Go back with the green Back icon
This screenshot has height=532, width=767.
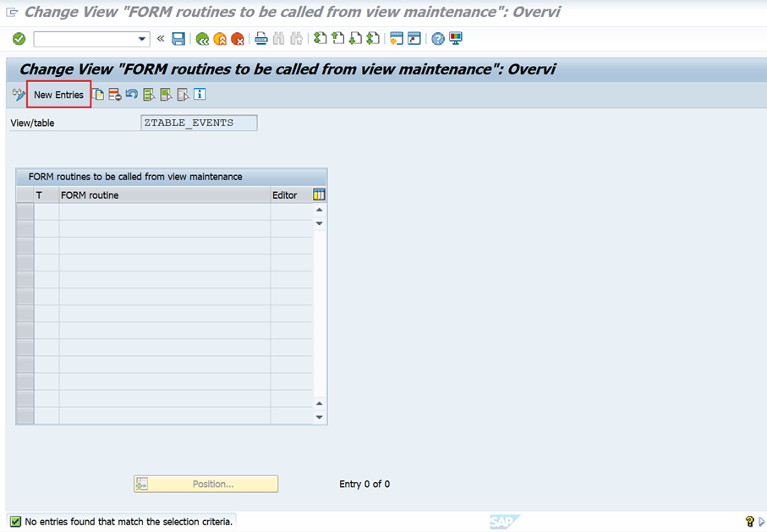pyautogui.click(x=201, y=38)
